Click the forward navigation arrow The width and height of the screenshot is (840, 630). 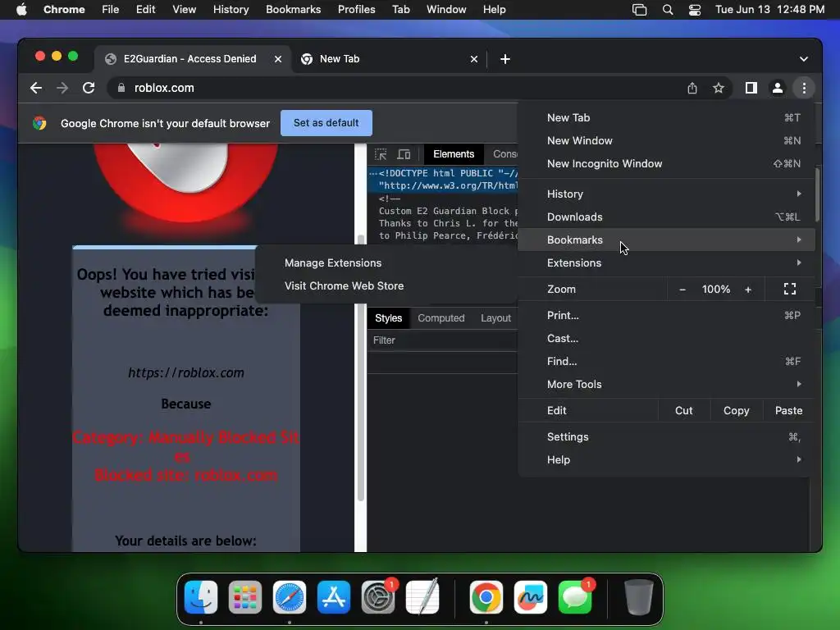pyautogui.click(x=62, y=88)
